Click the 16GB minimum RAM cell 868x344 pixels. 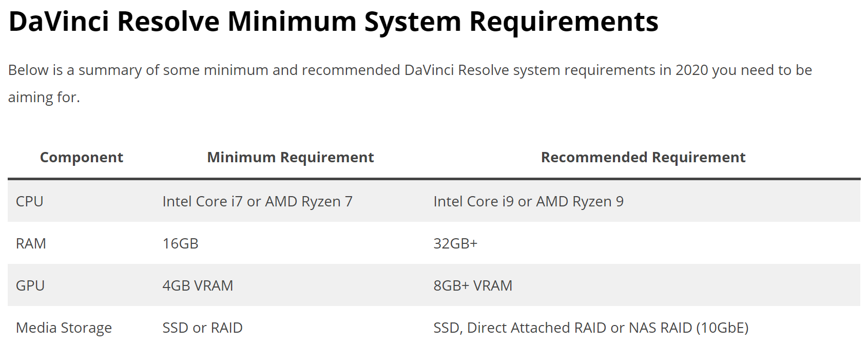(x=180, y=243)
